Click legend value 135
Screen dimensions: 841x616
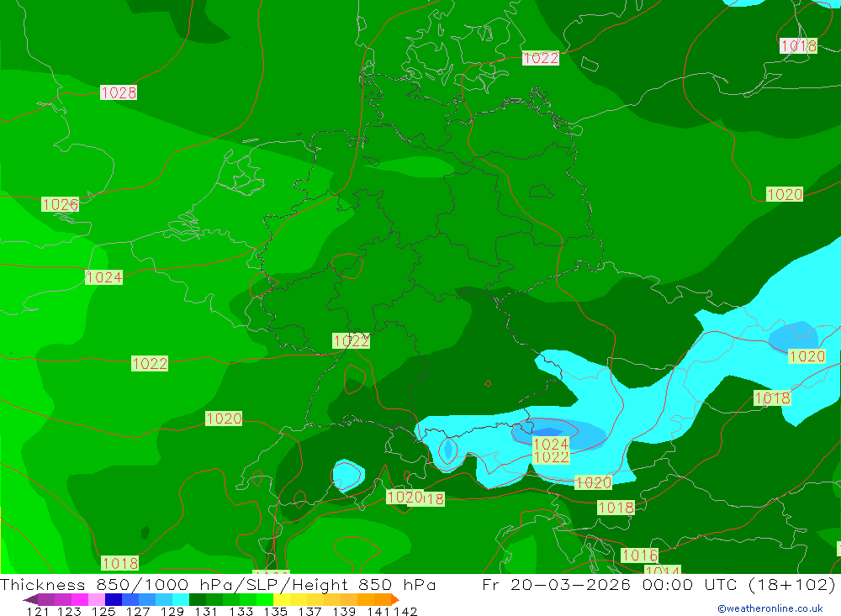coord(275,611)
